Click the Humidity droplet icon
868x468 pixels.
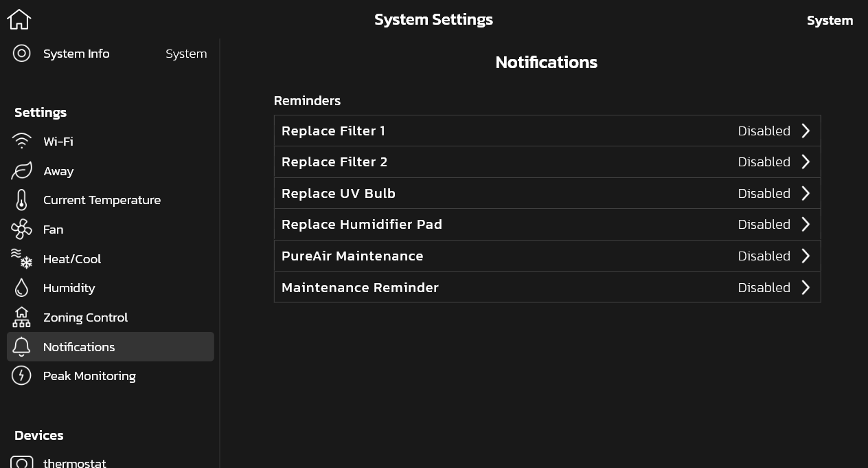tap(21, 288)
